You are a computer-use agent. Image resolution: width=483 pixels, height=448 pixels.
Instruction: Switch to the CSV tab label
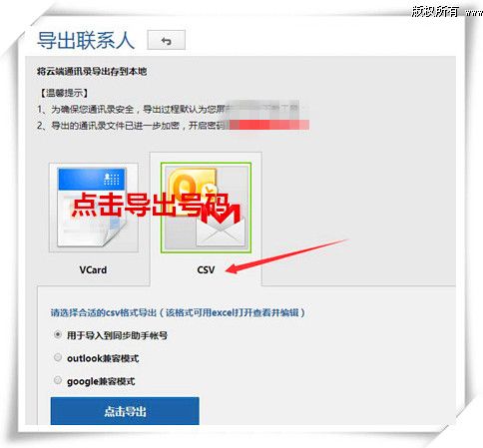(x=206, y=269)
